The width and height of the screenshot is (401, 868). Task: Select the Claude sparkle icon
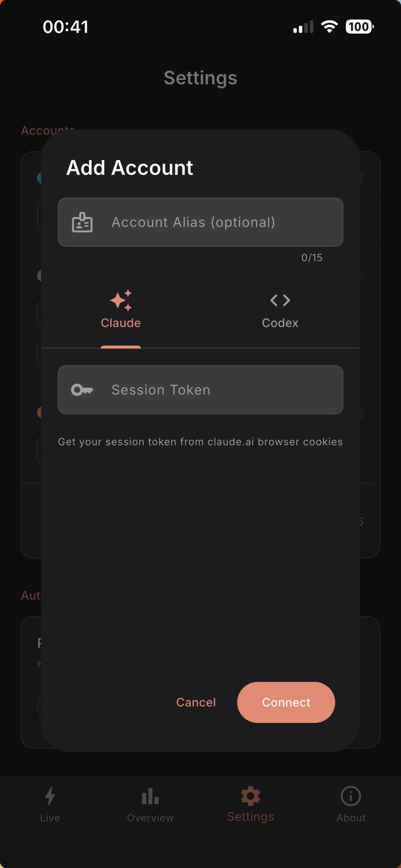(121, 300)
